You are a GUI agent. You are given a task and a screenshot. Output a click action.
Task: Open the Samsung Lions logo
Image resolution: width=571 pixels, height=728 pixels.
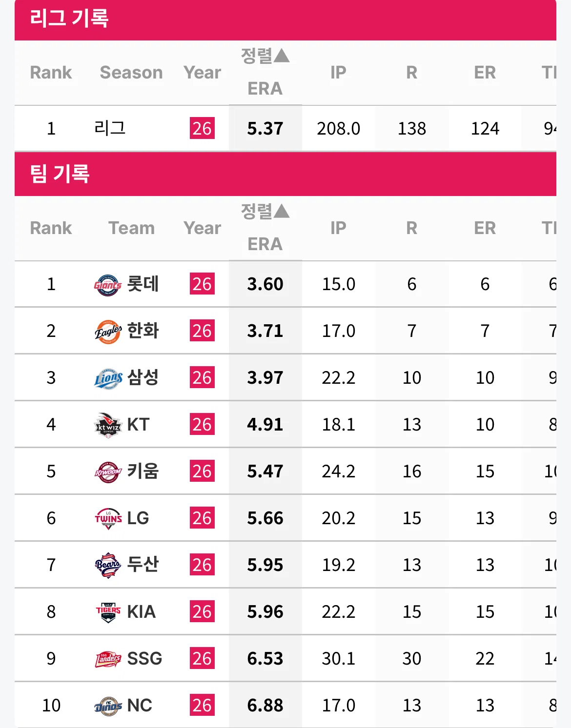point(108,378)
